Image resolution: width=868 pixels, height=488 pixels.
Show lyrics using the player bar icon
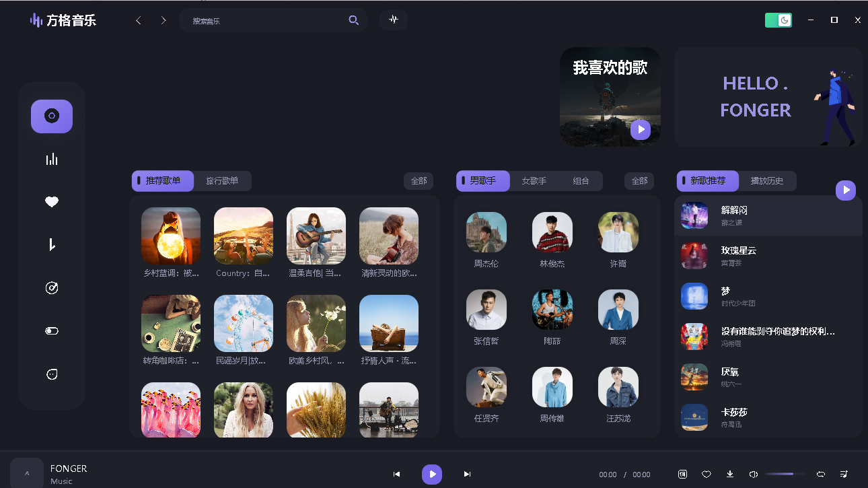682,475
